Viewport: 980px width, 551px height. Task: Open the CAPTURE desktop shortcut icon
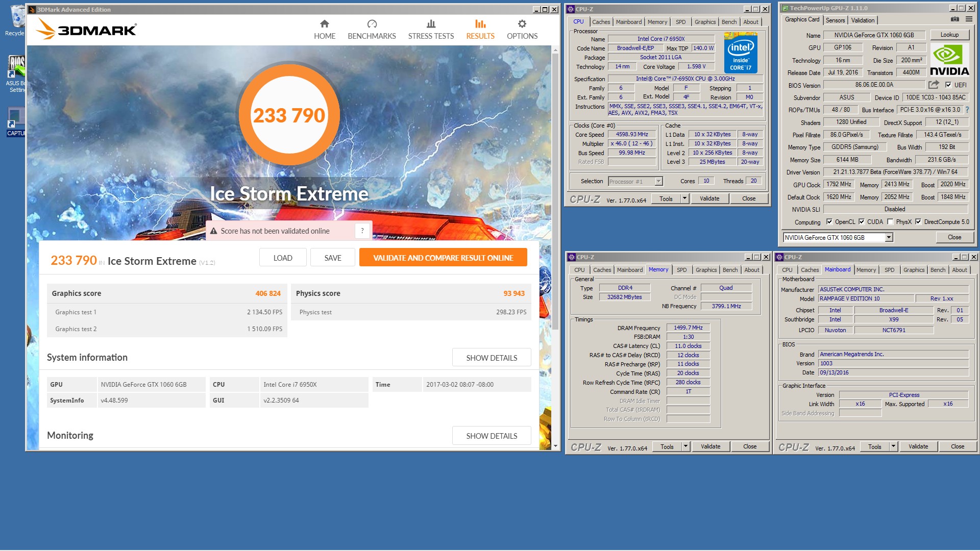click(15, 121)
